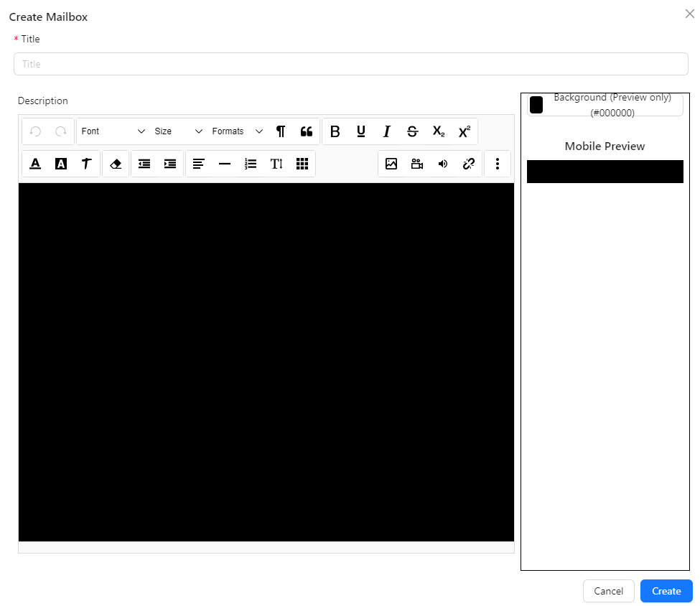The width and height of the screenshot is (700, 606).
Task: Open the text color picker icon
Action: 35,164
